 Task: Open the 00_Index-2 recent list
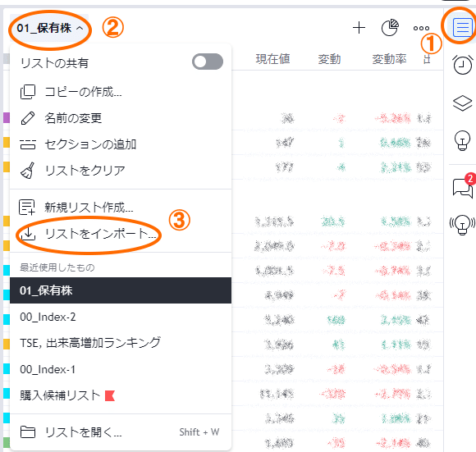click(x=121, y=317)
